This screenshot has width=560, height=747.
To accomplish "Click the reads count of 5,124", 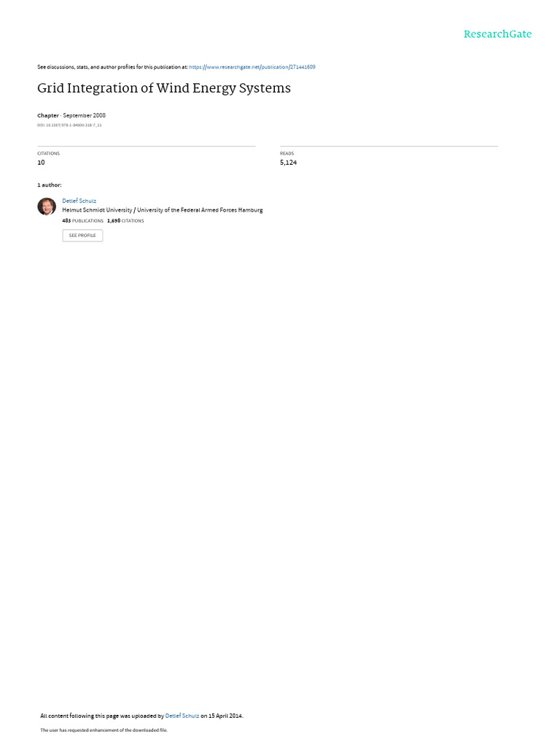I will (x=288, y=163).
